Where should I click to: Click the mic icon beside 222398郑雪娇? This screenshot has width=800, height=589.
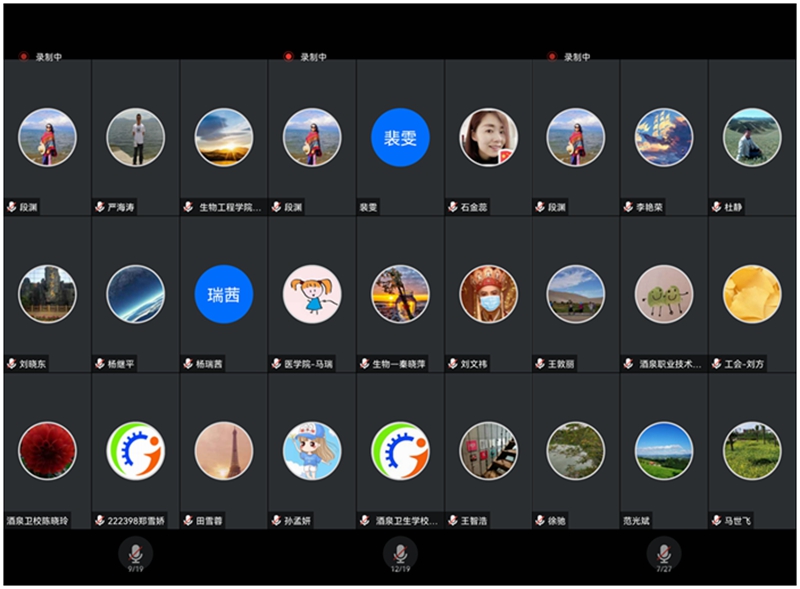click(x=99, y=520)
